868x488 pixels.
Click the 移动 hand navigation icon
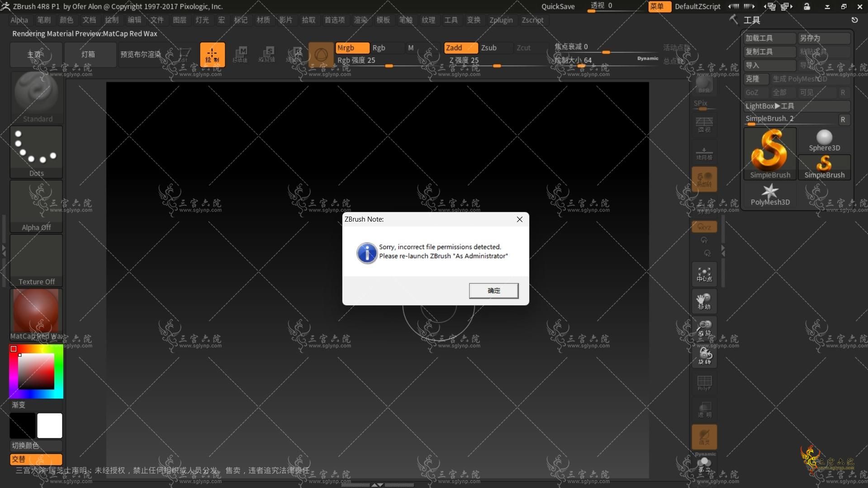704,301
